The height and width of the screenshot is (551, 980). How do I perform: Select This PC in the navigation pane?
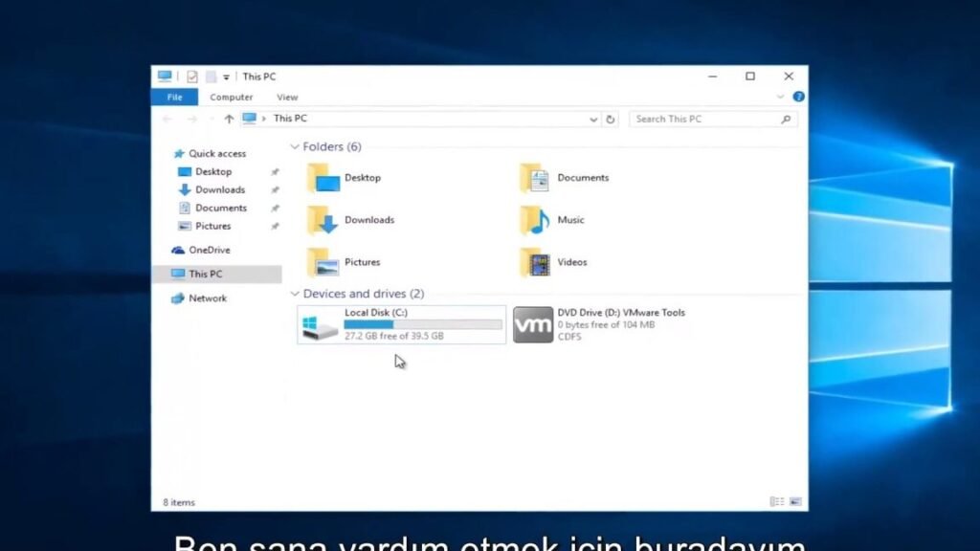tap(216, 274)
